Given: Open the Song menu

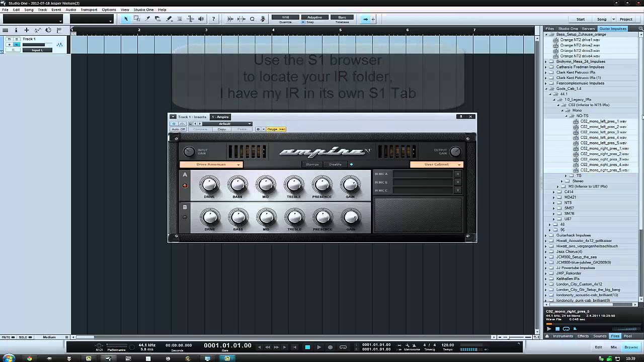Looking at the screenshot, I should click(29, 10).
